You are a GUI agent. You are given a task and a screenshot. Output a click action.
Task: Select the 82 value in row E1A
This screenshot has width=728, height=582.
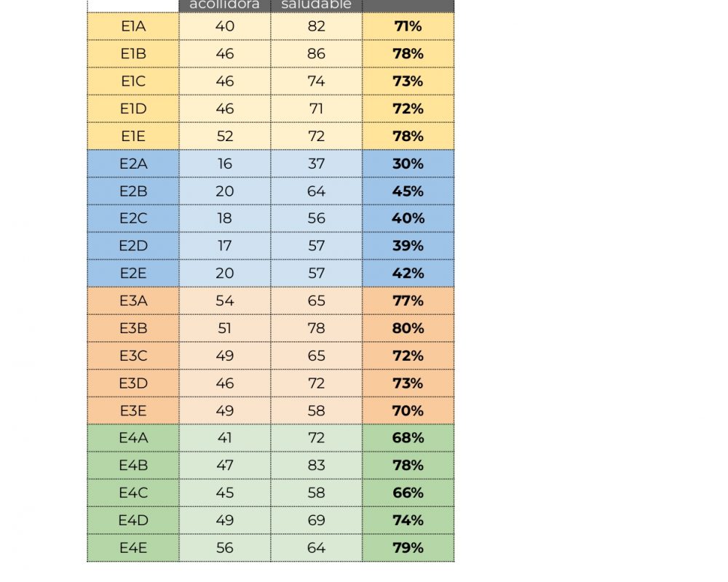(x=316, y=26)
